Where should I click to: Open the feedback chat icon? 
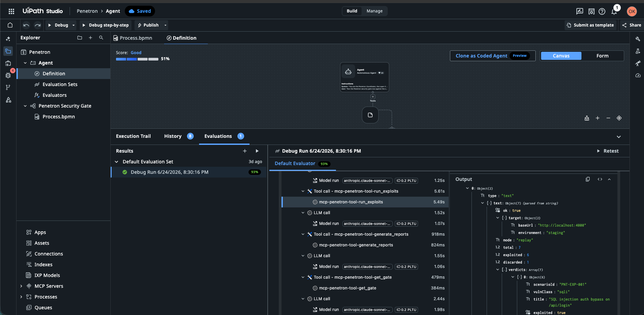click(x=579, y=11)
